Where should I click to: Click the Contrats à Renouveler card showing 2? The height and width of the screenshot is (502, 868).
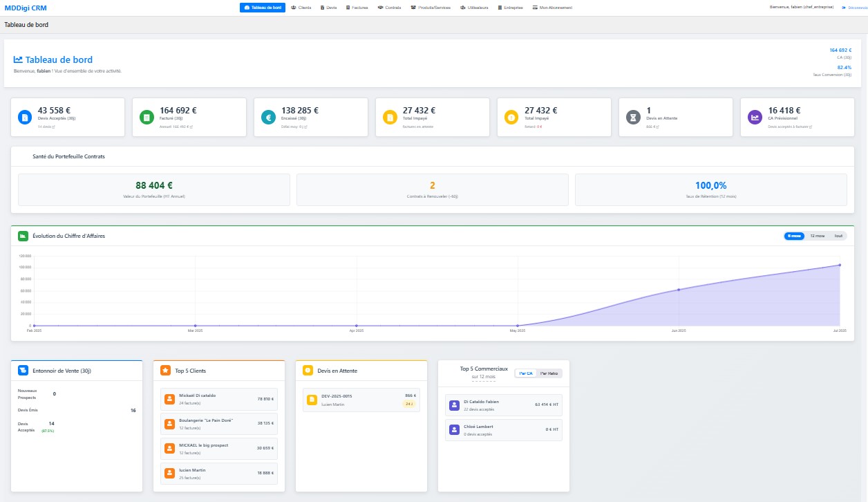pyautogui.click(x=433, y=189)
